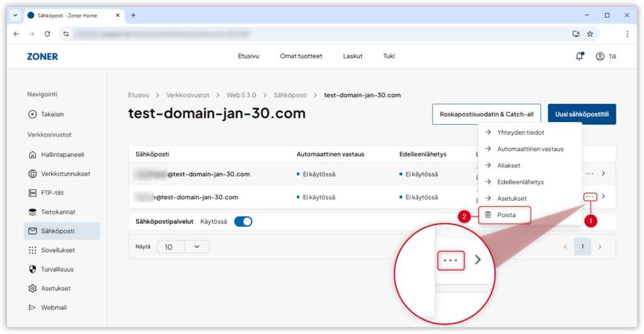
Task: Expand second email row chevron arrow
Action: [603, 197]
